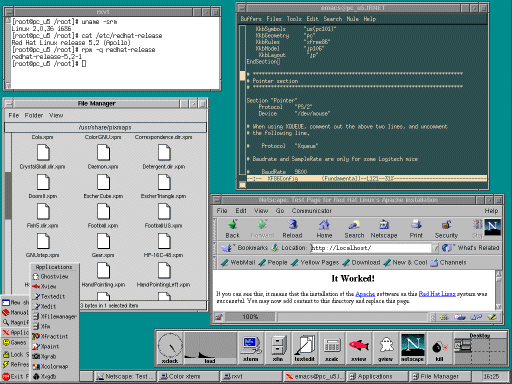Select the HP-16C-48.xpm file icon
The height and width of the screenshot is (384, 512).
[x=164, y=241]
